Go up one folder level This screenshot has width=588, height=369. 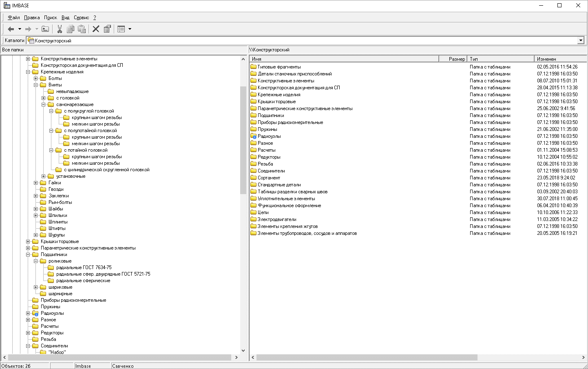pyautogui.click(x=45, y=29)
